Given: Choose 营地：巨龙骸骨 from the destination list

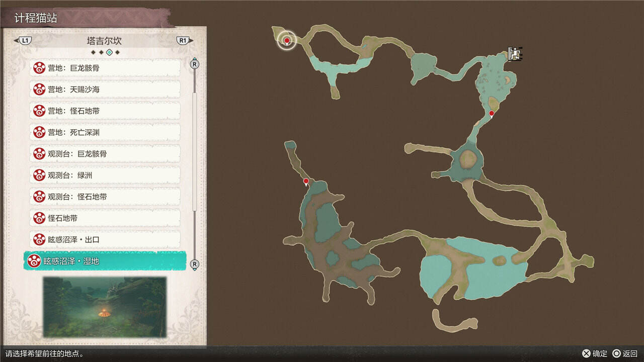Looking at the screenshot, I should tap(105, 68).
